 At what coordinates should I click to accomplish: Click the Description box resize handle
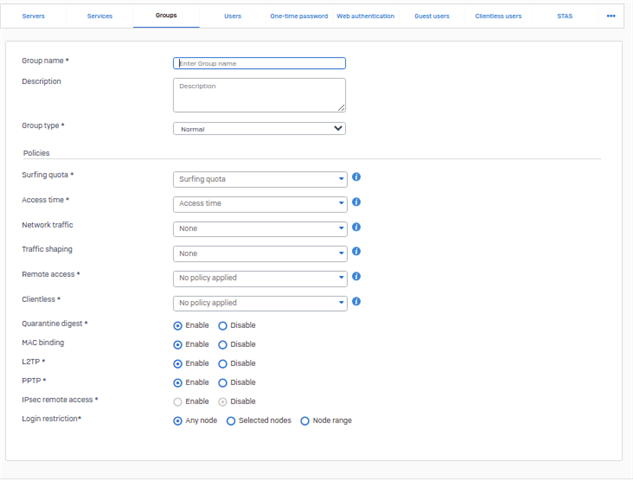(342, 108)
